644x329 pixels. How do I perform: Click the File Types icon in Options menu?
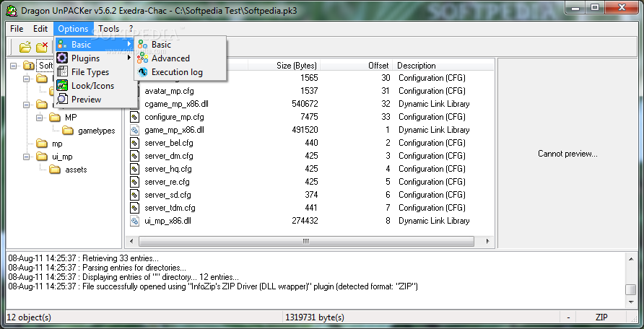click(62, 72)
